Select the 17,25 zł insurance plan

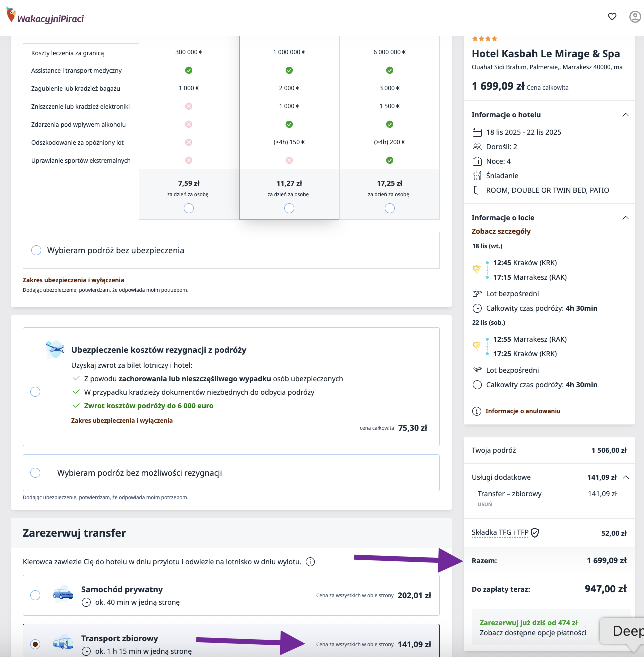[390, 208]
